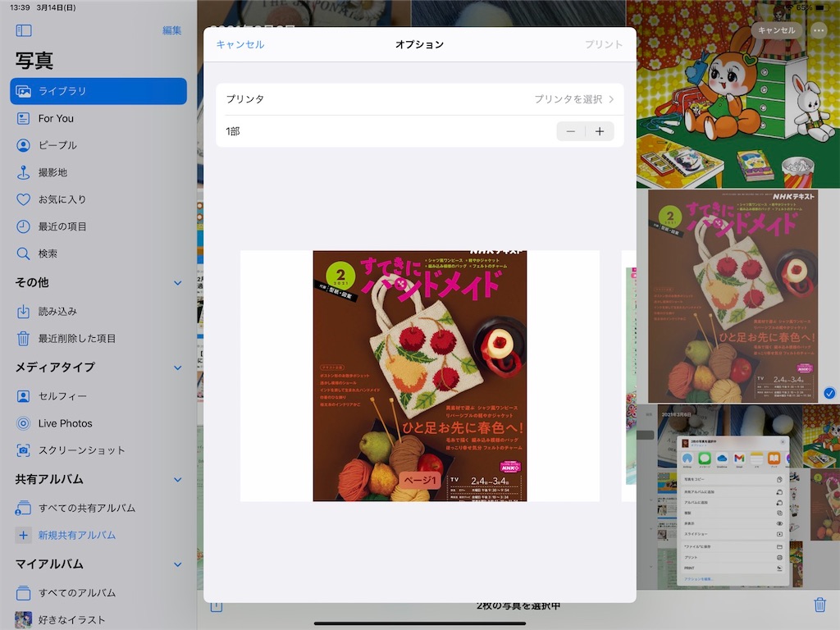Image resolution: width=840 pixels, height=630 pixels.
Task: Tap the 1部 copies label
Action: (x=233, y=131)
